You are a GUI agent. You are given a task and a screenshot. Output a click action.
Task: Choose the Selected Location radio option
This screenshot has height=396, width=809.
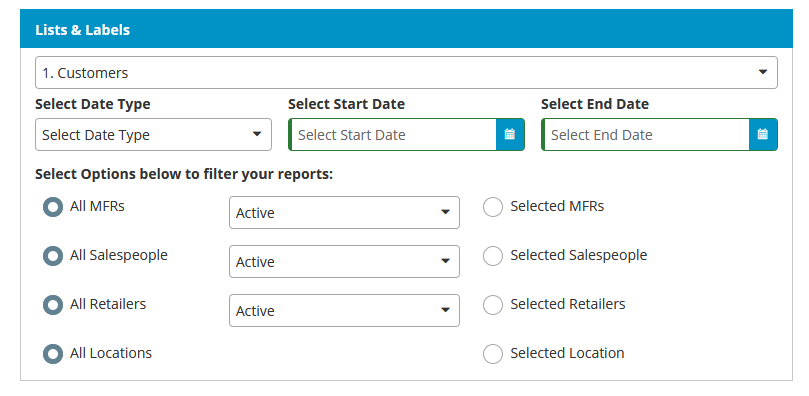493,354
